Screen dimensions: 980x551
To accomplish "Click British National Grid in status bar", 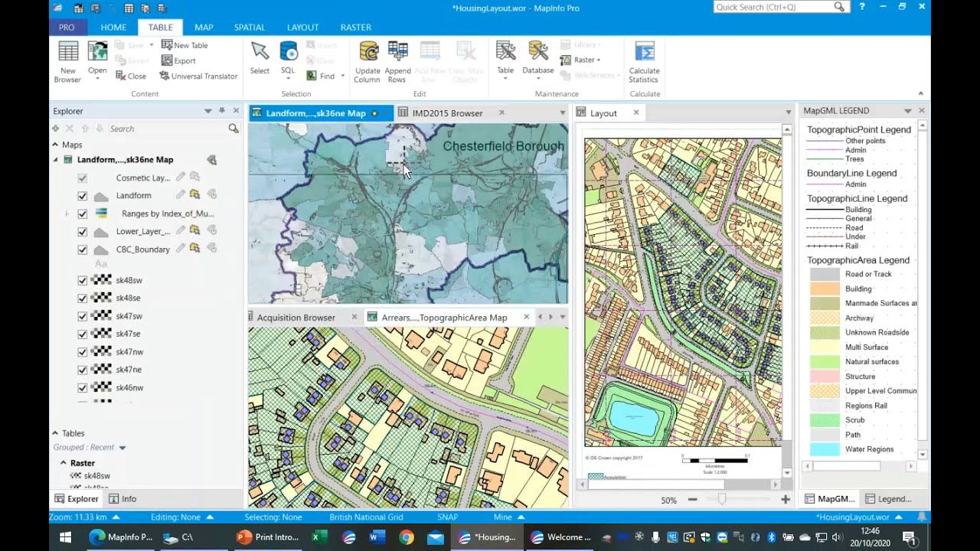I will (366, 517).
